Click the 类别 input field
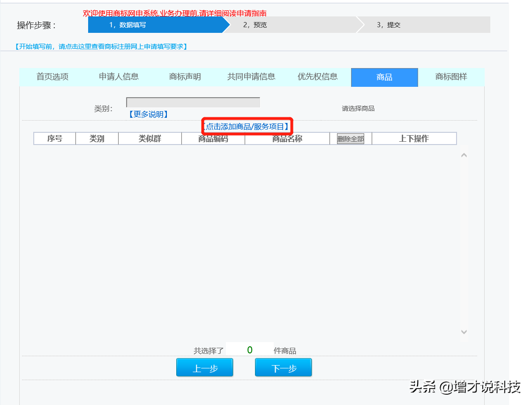 point(193,102)
